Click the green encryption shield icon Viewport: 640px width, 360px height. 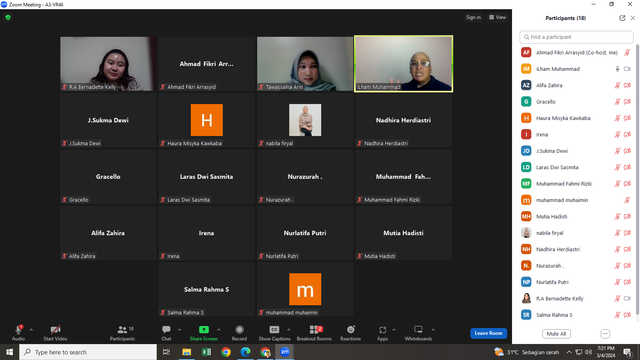[x=8, y=17]
